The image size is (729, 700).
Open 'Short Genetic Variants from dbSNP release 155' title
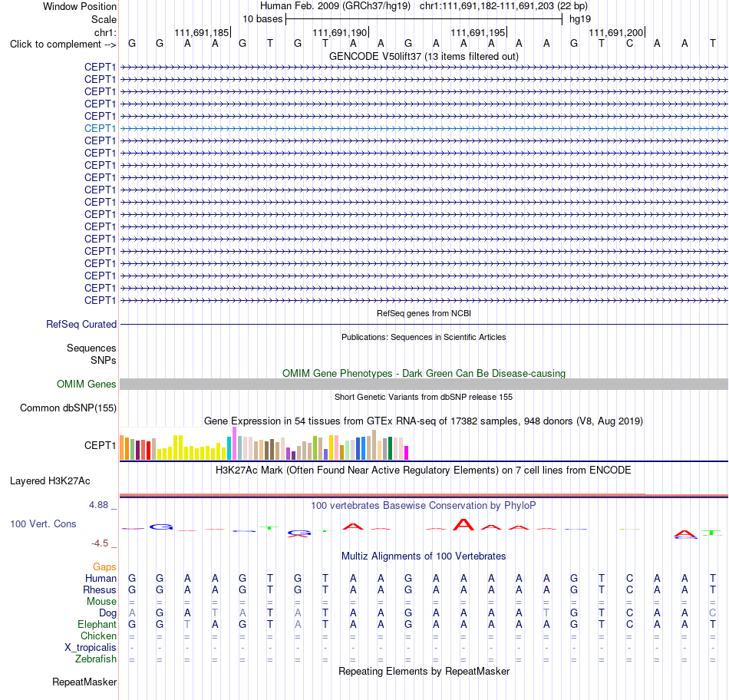(424, 398)
